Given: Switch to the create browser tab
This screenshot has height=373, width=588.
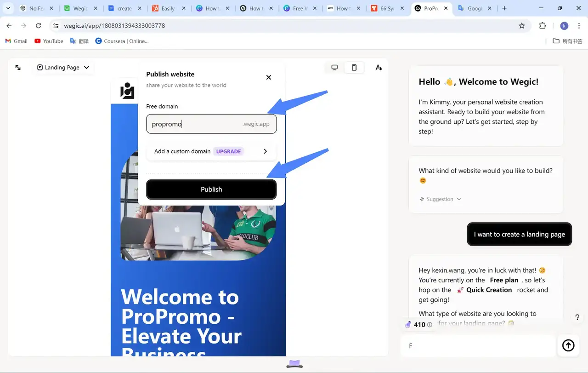Looking at the screenshot, I should pos(125,8).
